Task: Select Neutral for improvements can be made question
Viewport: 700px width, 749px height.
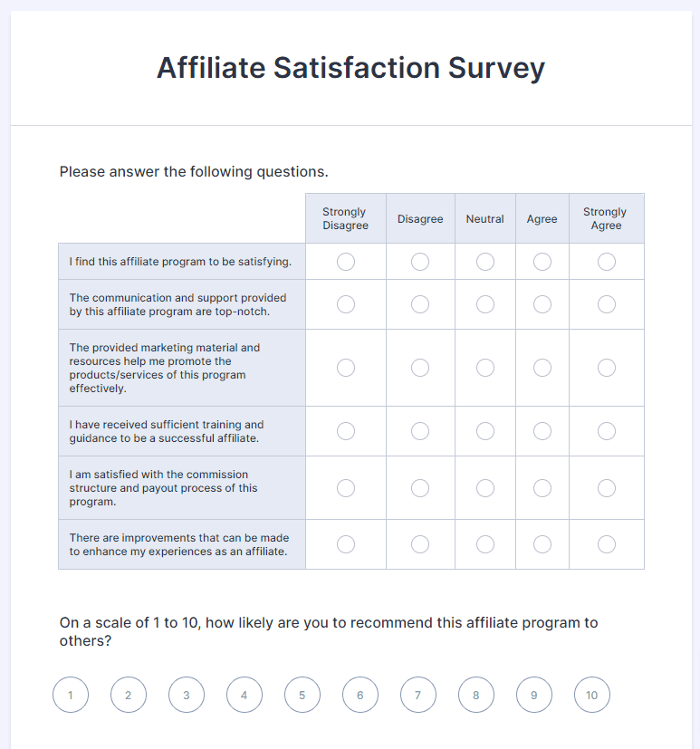Action: 484,544
